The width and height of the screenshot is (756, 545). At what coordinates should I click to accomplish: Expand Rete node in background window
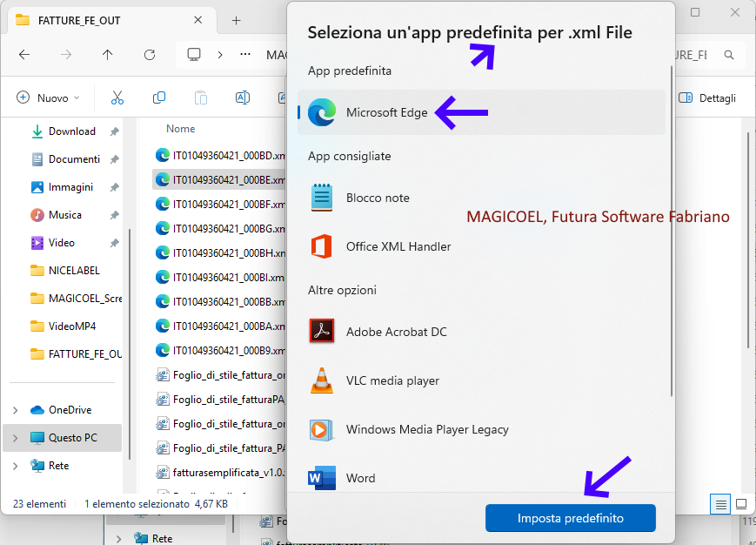[x=119, y=538]
